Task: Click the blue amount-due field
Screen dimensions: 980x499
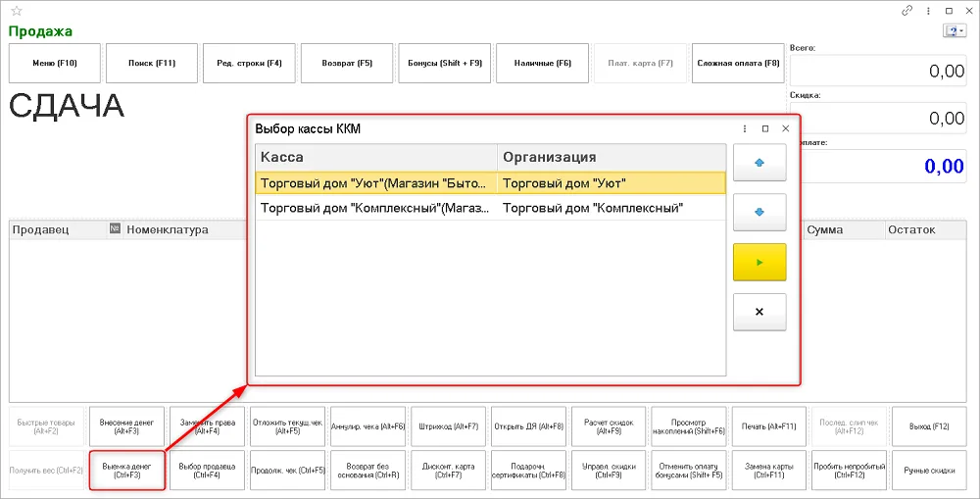Action: (x=884, y=166)
